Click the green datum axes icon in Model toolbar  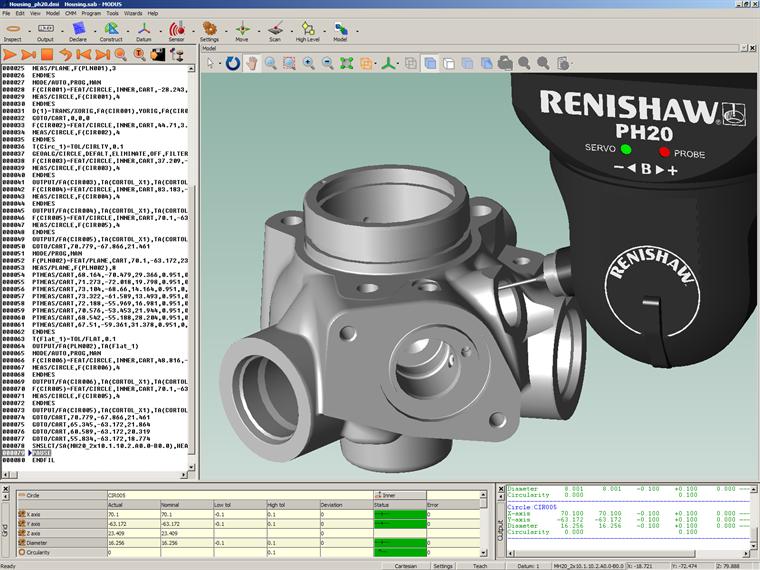[x=388, y=63]
